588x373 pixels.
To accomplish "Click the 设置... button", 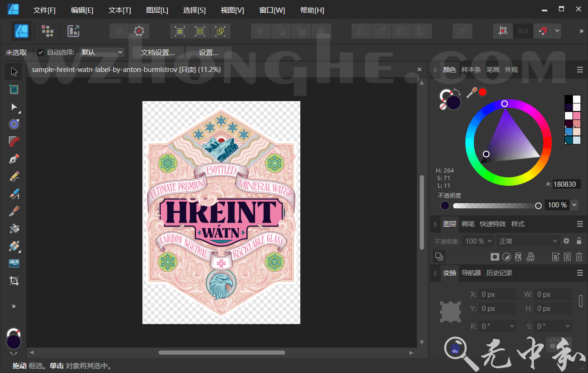I will tap(209, 52).
